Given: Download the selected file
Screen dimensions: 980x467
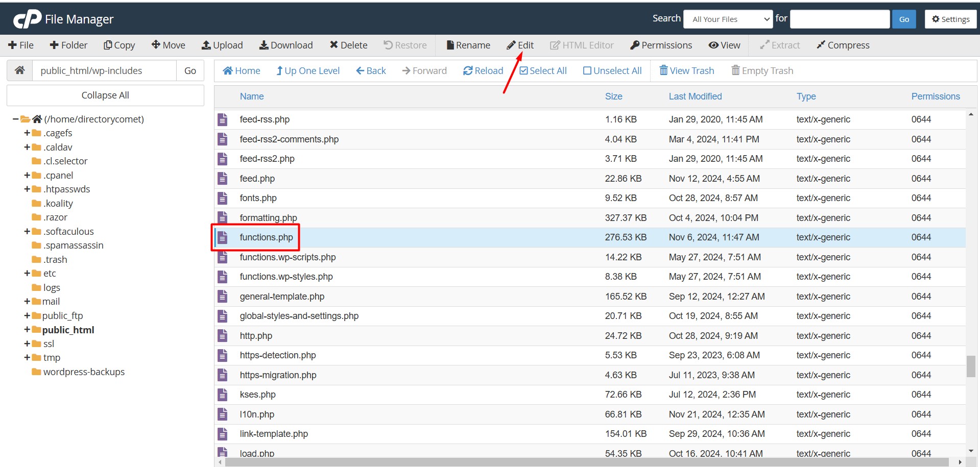Looking at the screenshot, I should pyautogui.click(x=286, y=45).
